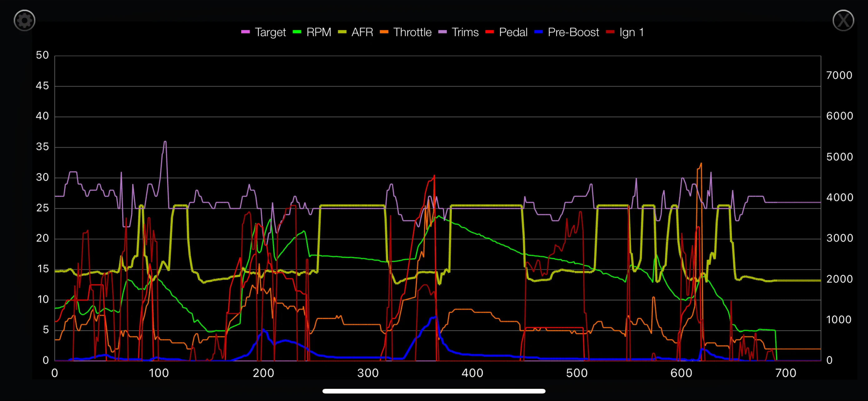Image resolution: width=868 pixels, height=401 pixels.
Task: Toggle the Throttle series in legend
Action: pyautogui.click(x=406, y=32)
